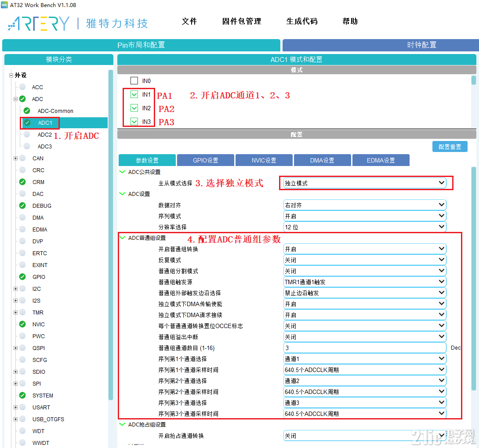The height and width of the screenshot is (448, 479).
Task: Open the 分辨率选择 dropdown showing 12 位
Action: pos(365,227)
